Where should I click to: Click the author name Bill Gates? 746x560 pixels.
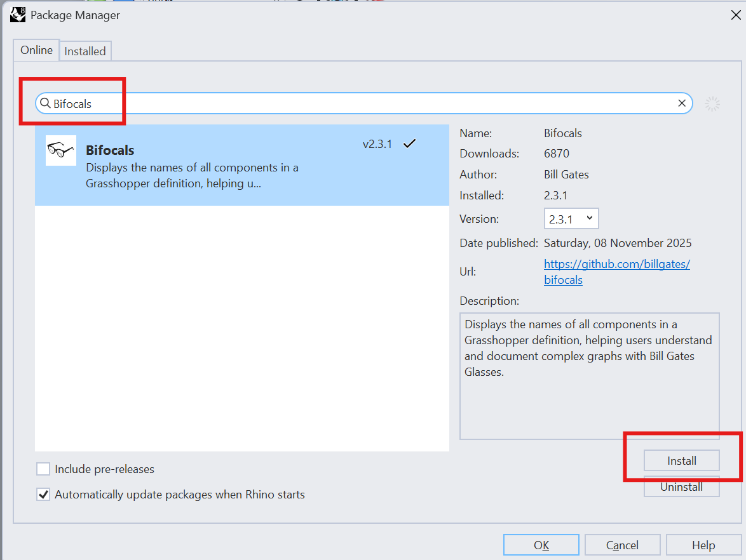[566, 175]
